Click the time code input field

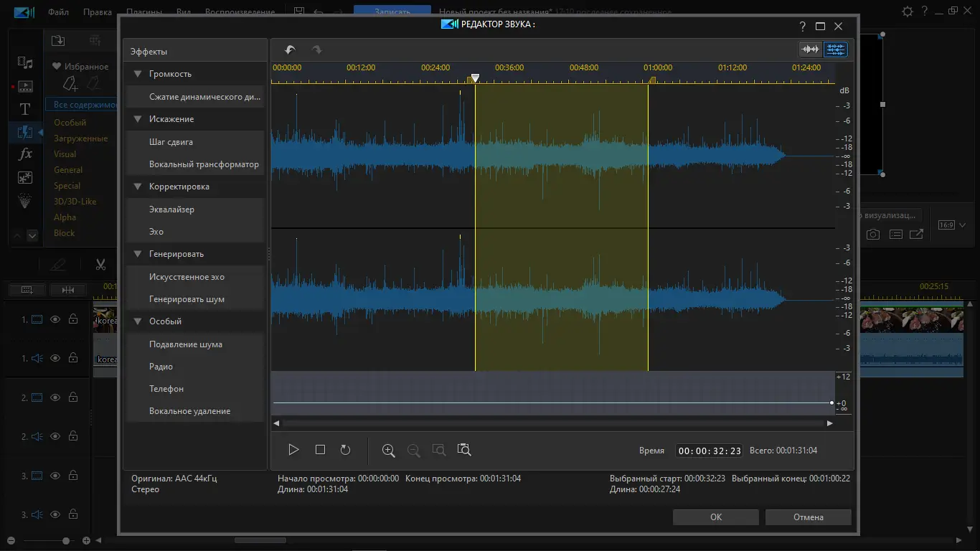(709, 451)
